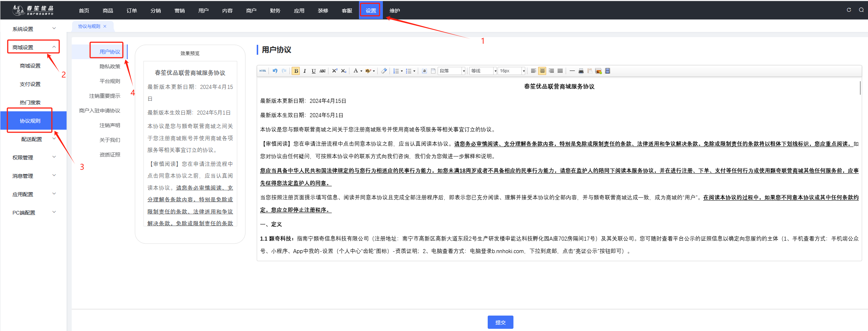Open the 维护 top menu

click(x=395, y=10)
